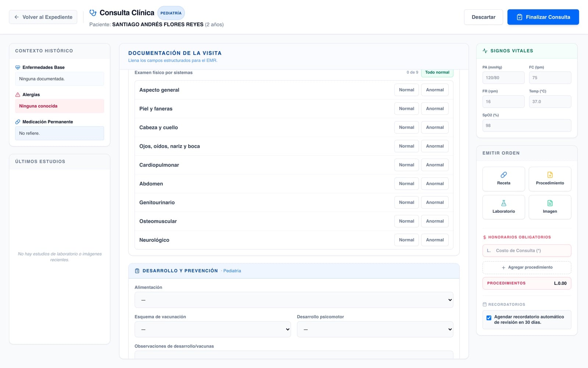Click the file-plus icon on the Procedimiento card
The width and height of the screenshot is (588, 368).
[550, 175]
